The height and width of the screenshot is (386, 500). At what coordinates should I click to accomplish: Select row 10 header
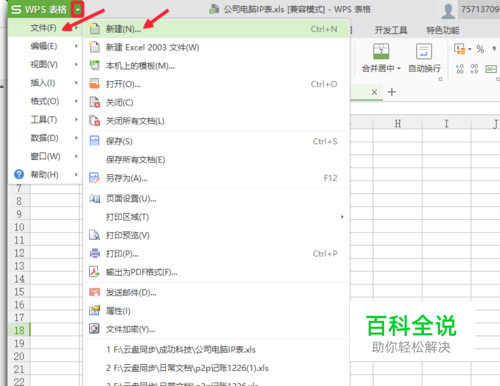coord(19,227)
